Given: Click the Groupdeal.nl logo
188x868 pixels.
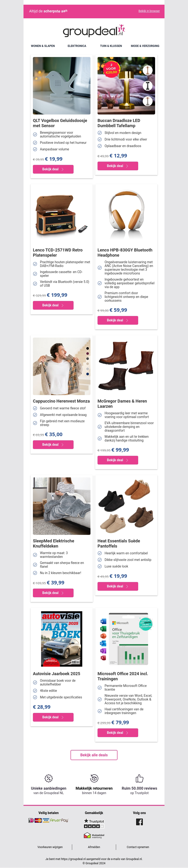Looking at the screenshot, I should [x=94, y=31].
